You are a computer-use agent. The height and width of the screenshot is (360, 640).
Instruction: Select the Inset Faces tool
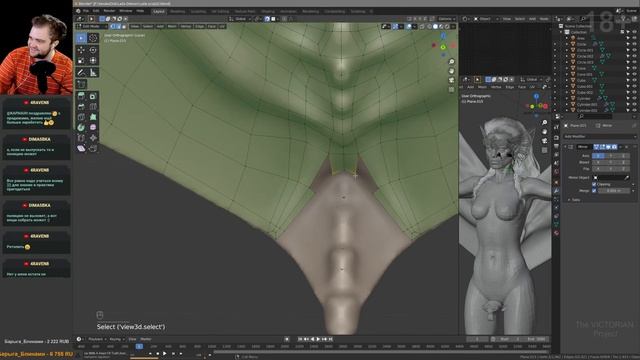(x=93, y=96)
